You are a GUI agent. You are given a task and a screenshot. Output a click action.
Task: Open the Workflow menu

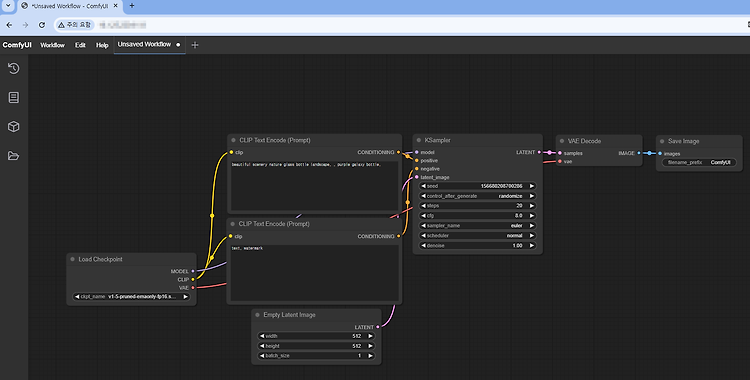pos(52,45)
